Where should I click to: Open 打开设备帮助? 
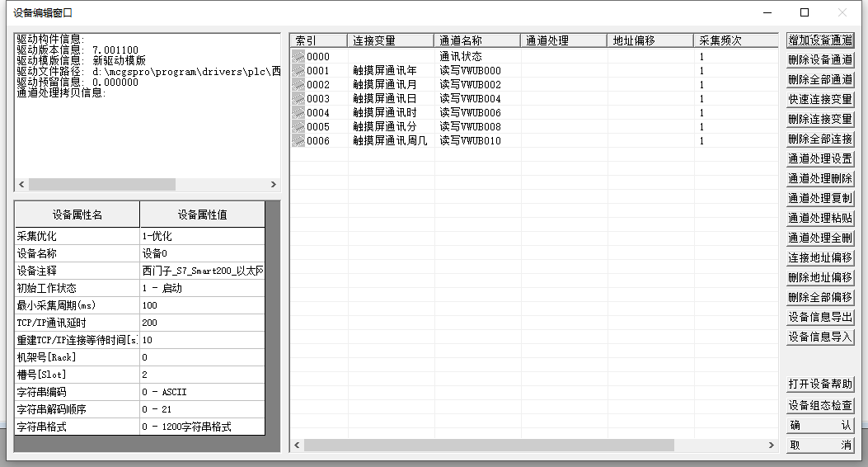click(820, 384)
